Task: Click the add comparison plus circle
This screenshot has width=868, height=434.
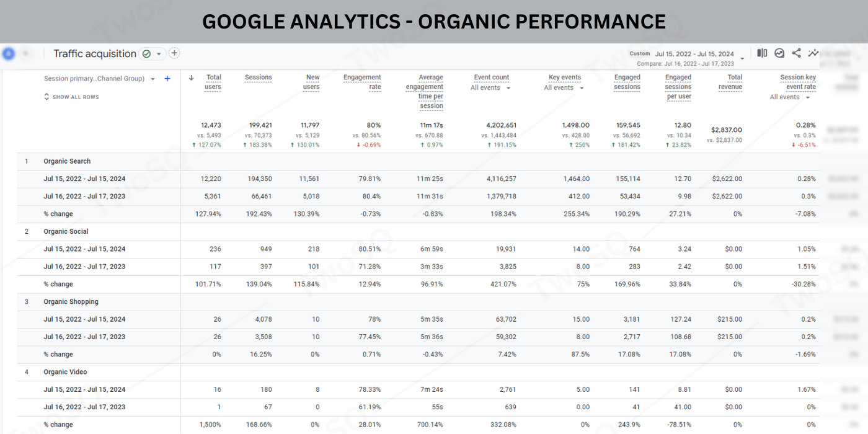Action: 174,53
